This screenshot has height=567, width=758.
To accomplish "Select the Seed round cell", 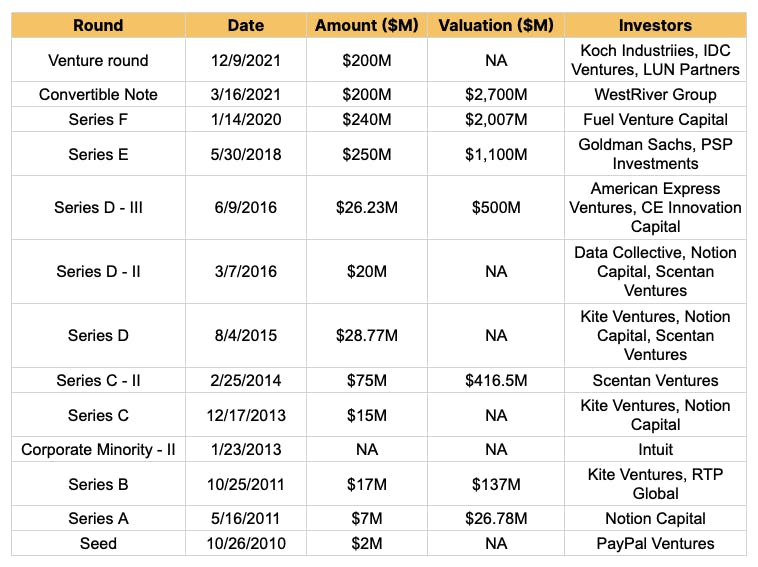I will [x=98, y=544].
